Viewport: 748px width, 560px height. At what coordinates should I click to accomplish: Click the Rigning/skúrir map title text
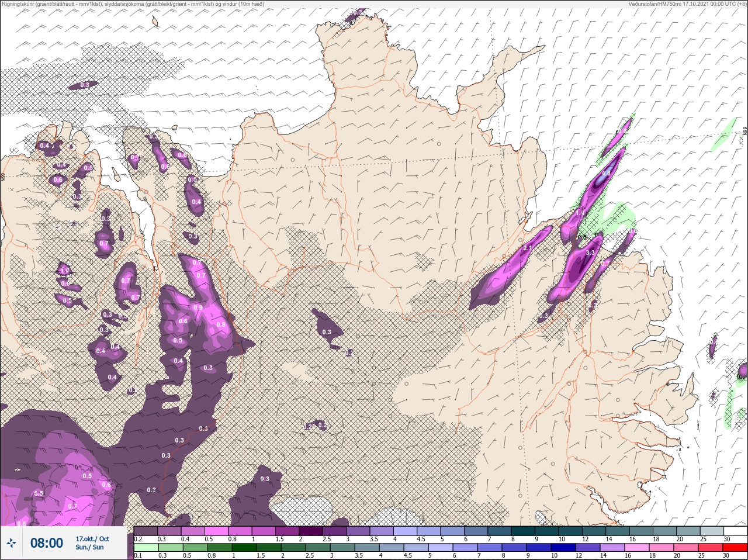point(133,4)
